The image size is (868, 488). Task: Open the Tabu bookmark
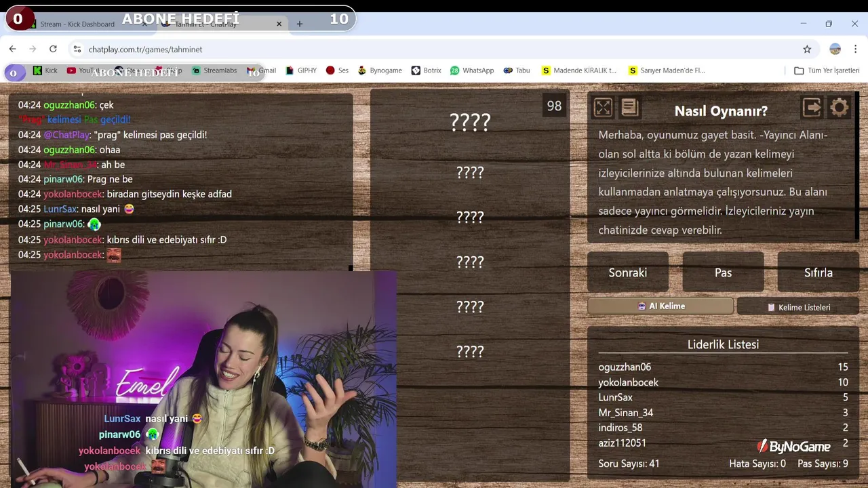(x=516, y=70)
